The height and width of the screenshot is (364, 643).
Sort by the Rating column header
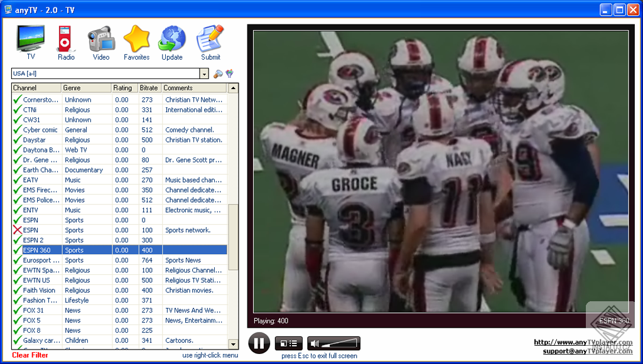(125, 88)
